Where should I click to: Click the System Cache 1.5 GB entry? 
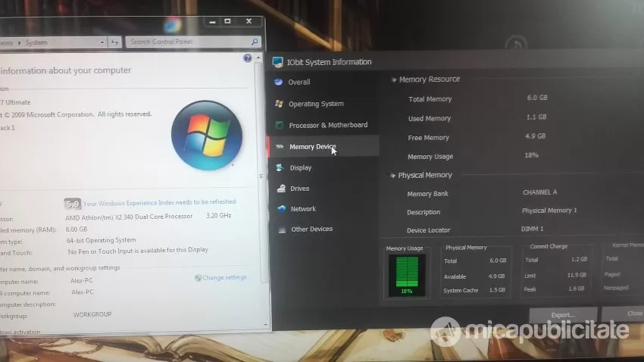click(474, 290)
